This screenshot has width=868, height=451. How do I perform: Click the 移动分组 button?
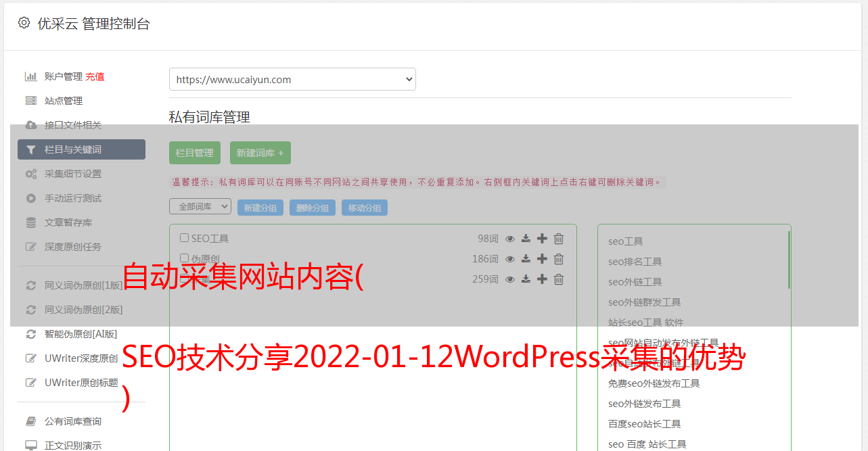365,208
